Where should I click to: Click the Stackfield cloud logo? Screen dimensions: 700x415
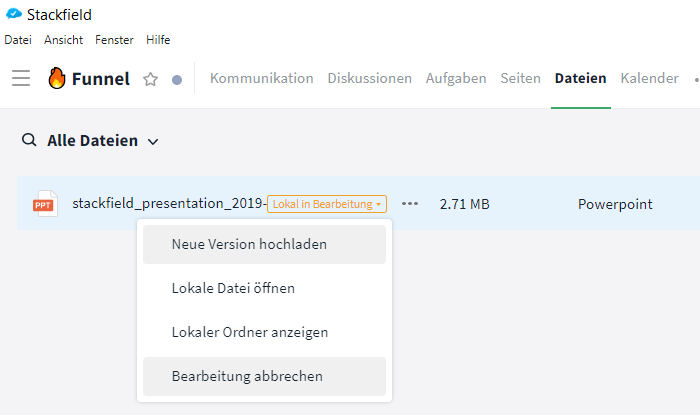click(13, 14)
